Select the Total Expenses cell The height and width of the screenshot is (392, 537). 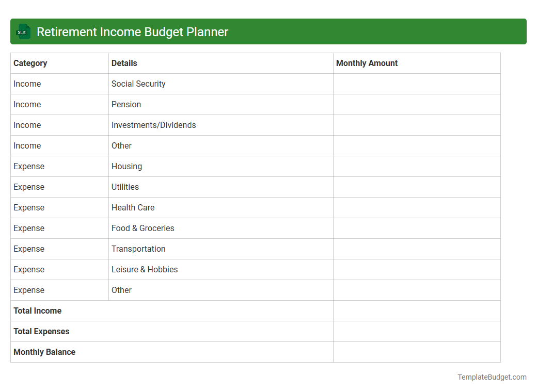click(x=41, y=331)
